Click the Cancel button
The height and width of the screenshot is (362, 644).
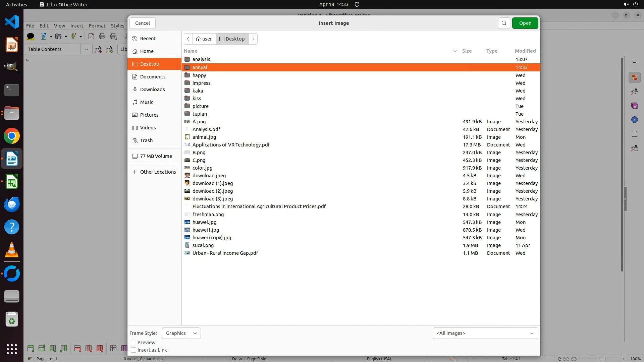click(x=142, y=23)
